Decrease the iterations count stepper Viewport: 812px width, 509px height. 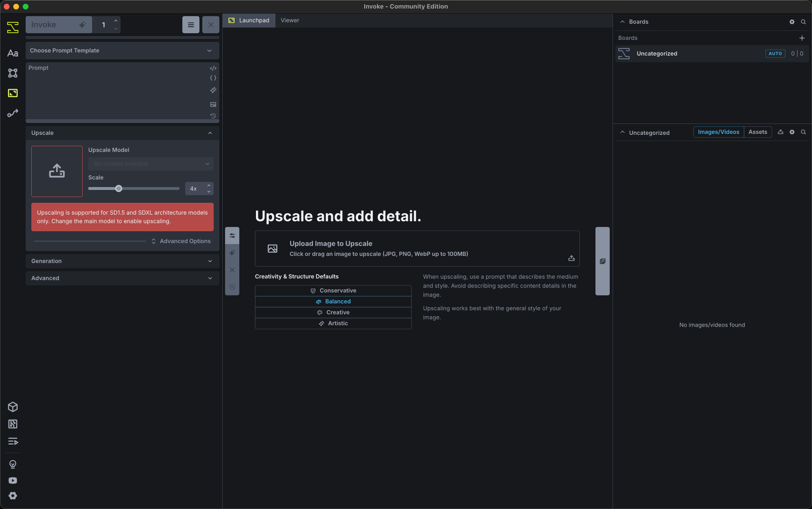pyautogui.click(x=116, y=29)
